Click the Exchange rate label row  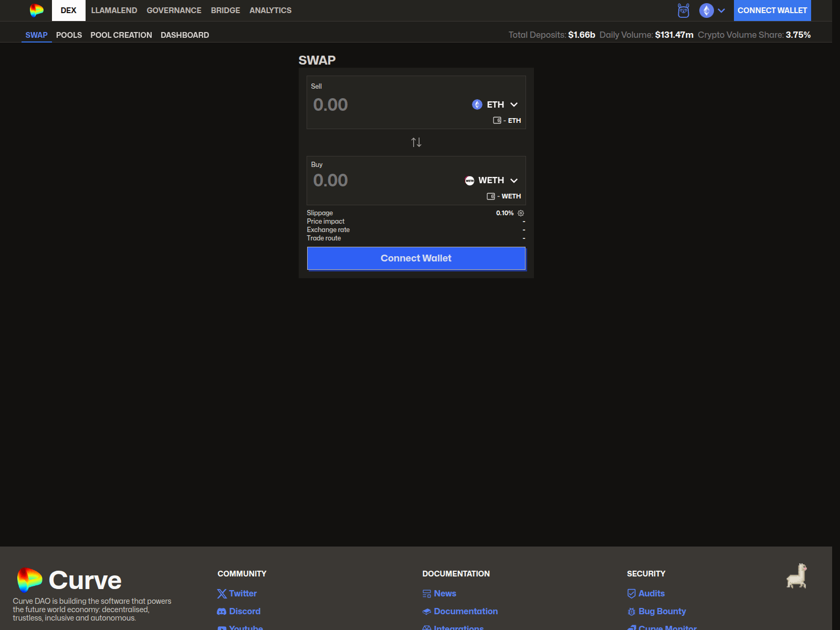coord(416,230)
